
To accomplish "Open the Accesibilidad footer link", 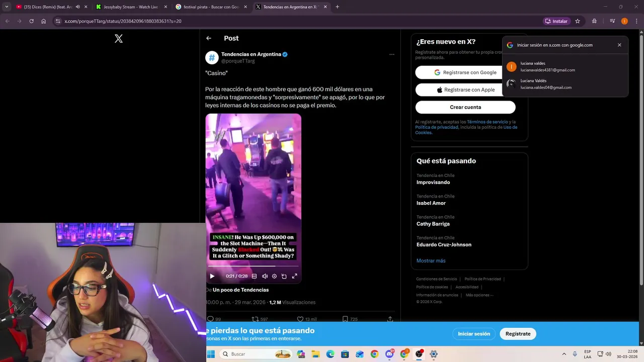I will (467, 287).
